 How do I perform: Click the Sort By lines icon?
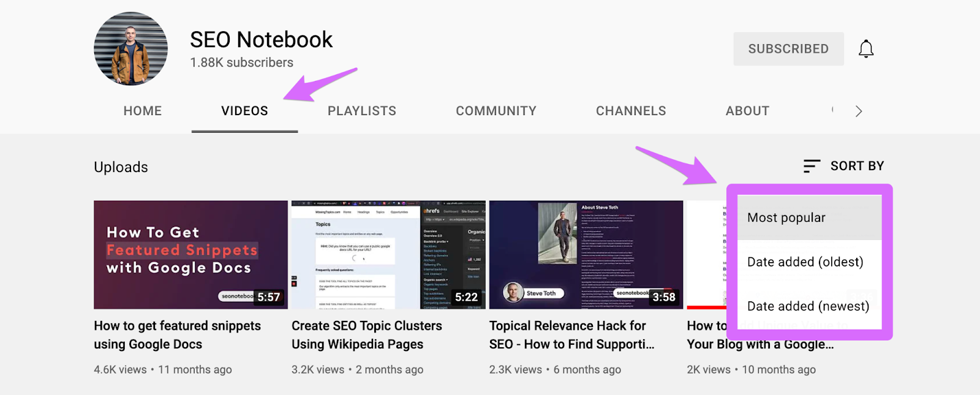[x=812, y=166]
